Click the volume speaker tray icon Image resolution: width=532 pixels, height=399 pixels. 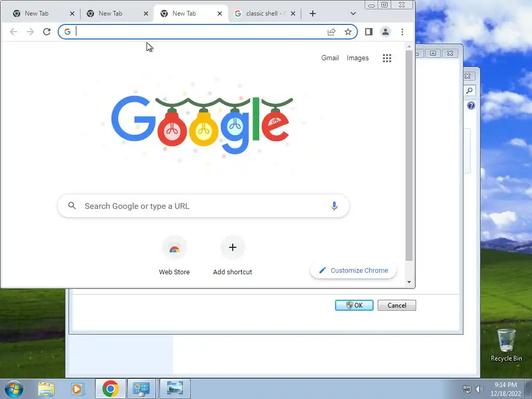pyautogui.click(x=480, y=389)
